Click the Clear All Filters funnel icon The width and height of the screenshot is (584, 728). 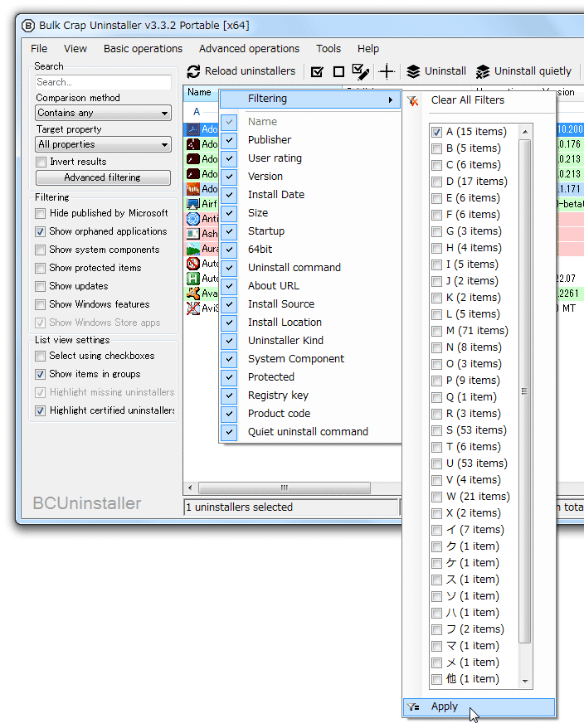tap(413, 101)
